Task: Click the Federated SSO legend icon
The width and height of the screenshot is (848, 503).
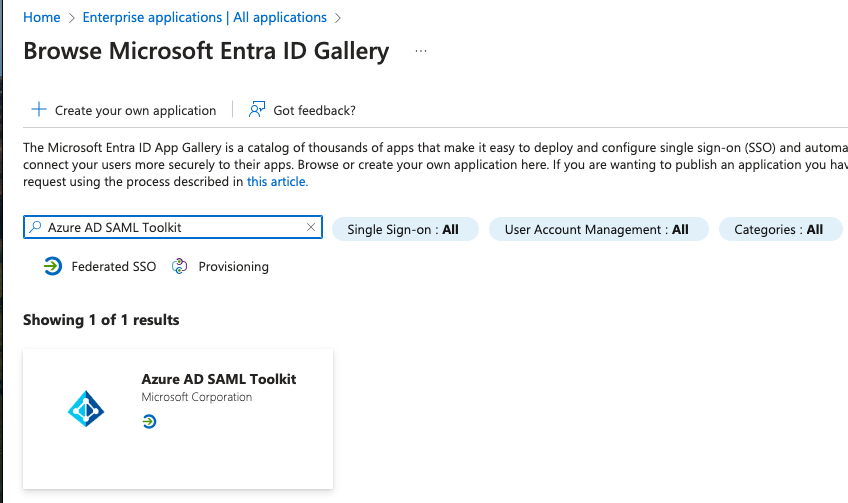Action: pyautogui.click(x=52, y=266)
